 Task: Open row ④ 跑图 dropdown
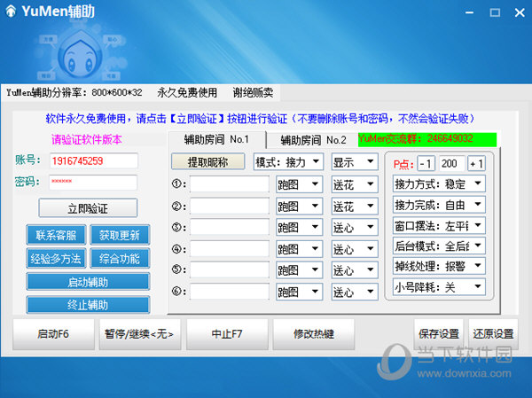300,249
